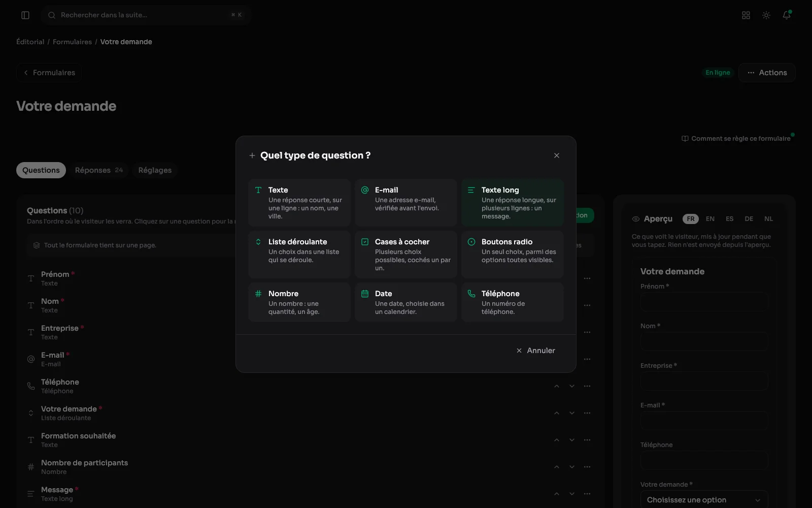Open Comment se règle ce formulaire help
This screenshot has height=508, width=812.
(x=736, y=139)
